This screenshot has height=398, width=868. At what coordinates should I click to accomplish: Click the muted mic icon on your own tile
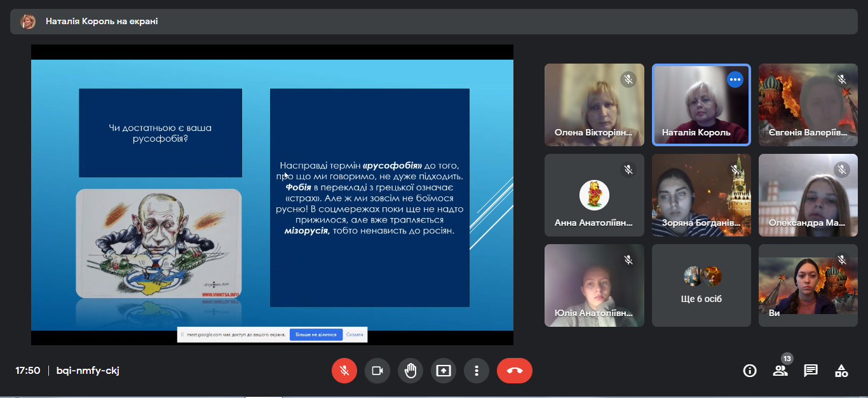842,259
